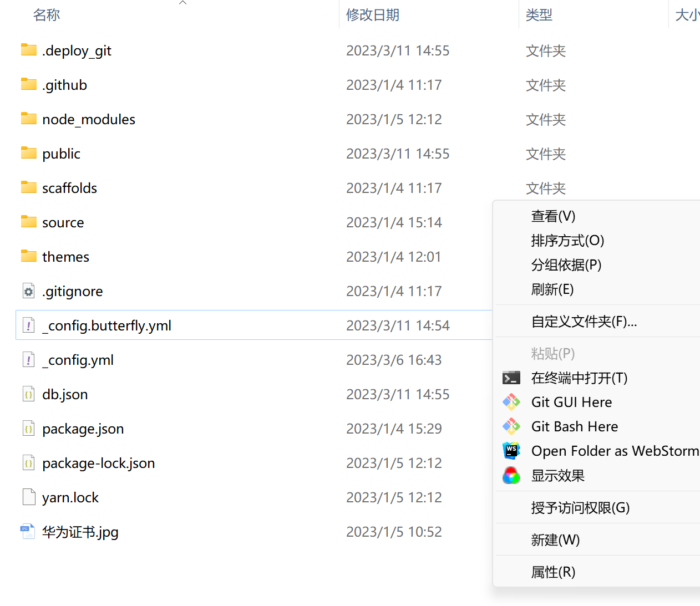Select the db.json file name
Screen dimensions: 700x606
[x=65, y=395]
